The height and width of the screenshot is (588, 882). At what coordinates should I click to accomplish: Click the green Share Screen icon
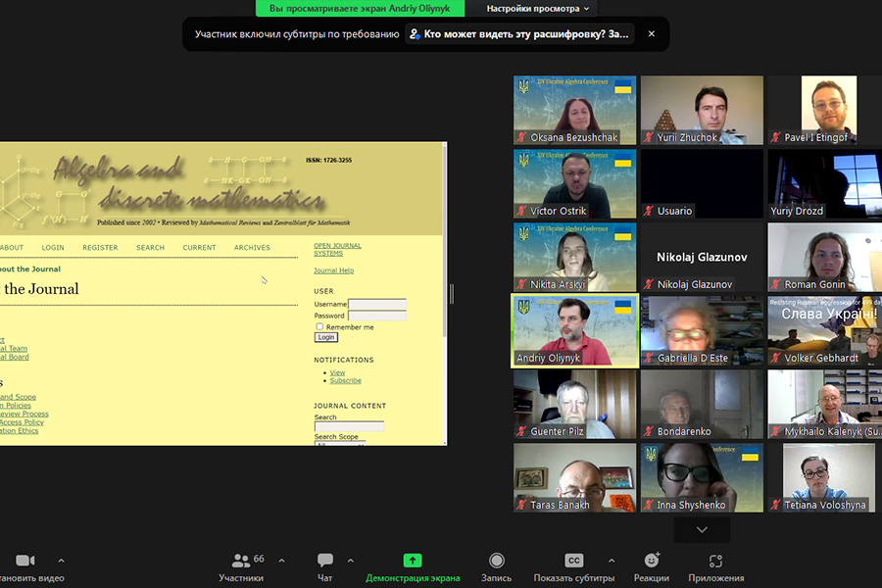(x=413, y=561)
